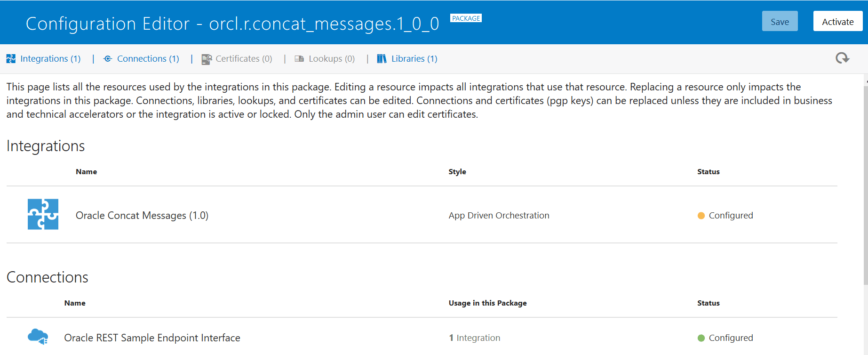Click the Save button
Screen dimensions: 868x355
[x=780, y=21]
